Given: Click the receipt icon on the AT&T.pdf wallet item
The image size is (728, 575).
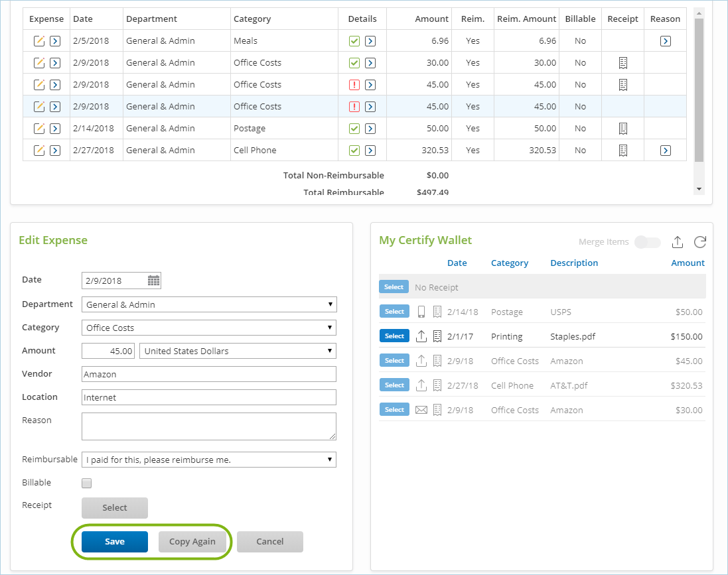Looking at the screenshot, I should [437, 385].
